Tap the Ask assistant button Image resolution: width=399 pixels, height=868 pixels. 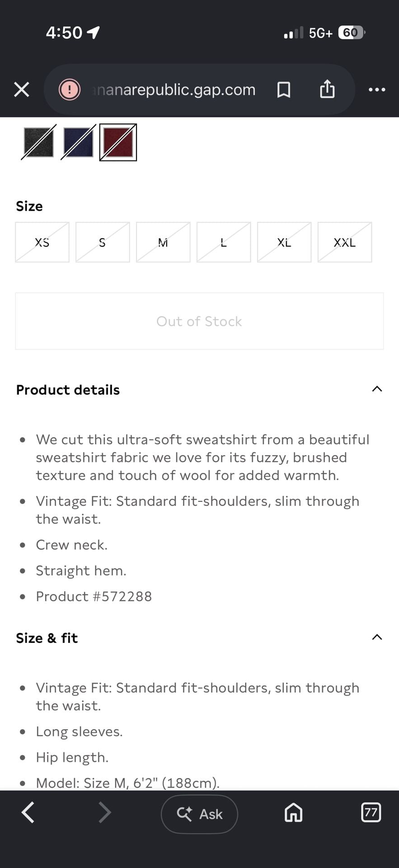199,814
